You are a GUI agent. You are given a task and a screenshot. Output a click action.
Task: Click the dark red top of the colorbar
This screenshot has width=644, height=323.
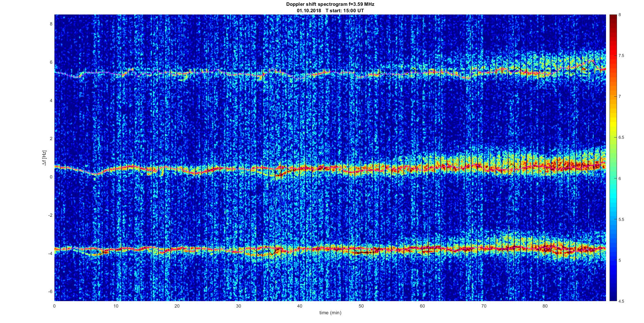[x=613, y=18]
